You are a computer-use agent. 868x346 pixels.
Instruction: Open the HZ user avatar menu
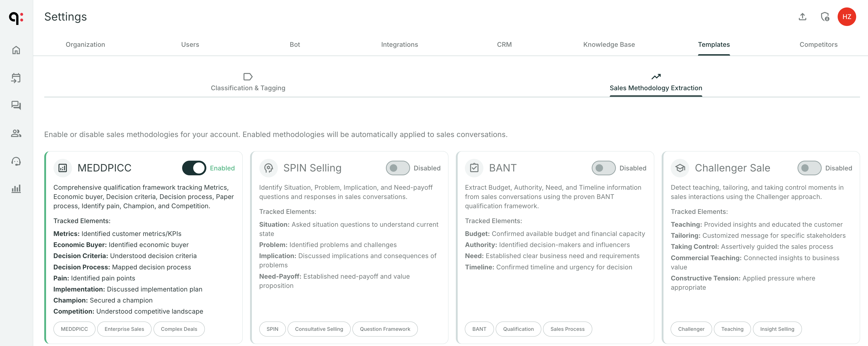(847, 16)
